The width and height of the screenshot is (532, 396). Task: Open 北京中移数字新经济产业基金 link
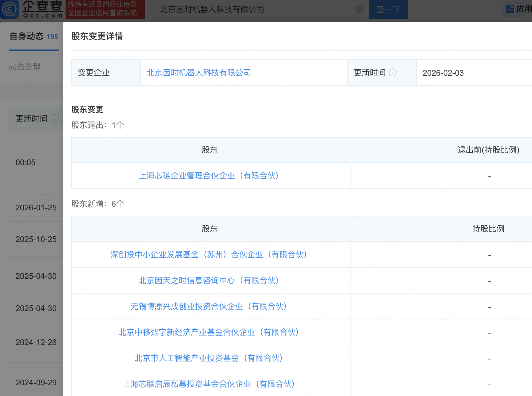coord(208,332)
